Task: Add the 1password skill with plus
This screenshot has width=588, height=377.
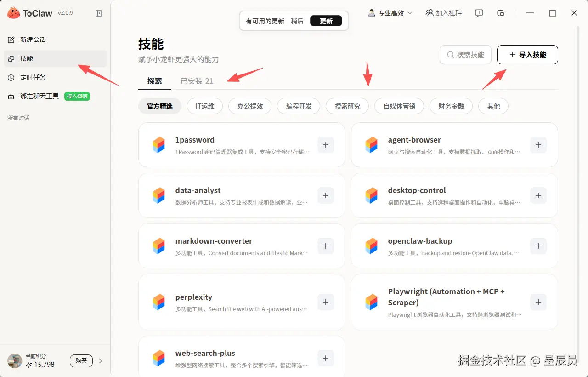Action: (x=326, y=145)
